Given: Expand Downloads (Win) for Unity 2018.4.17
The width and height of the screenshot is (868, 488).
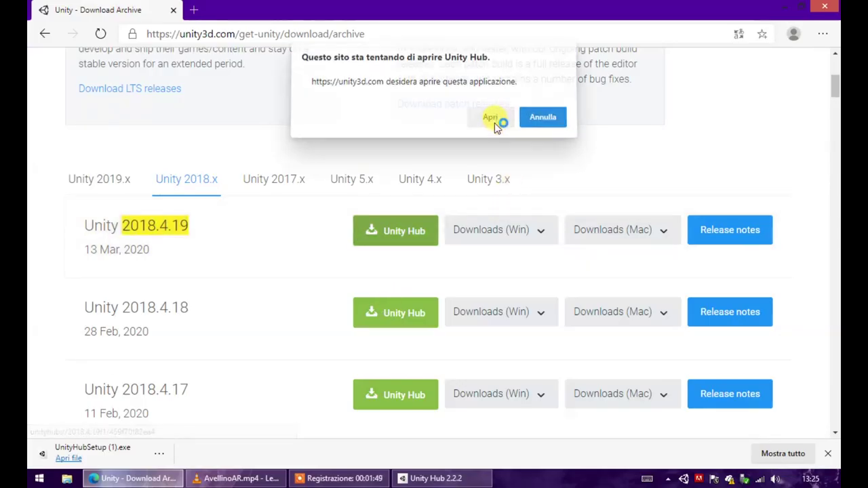Looking at the screenshot, I should [x=501, y=394].
